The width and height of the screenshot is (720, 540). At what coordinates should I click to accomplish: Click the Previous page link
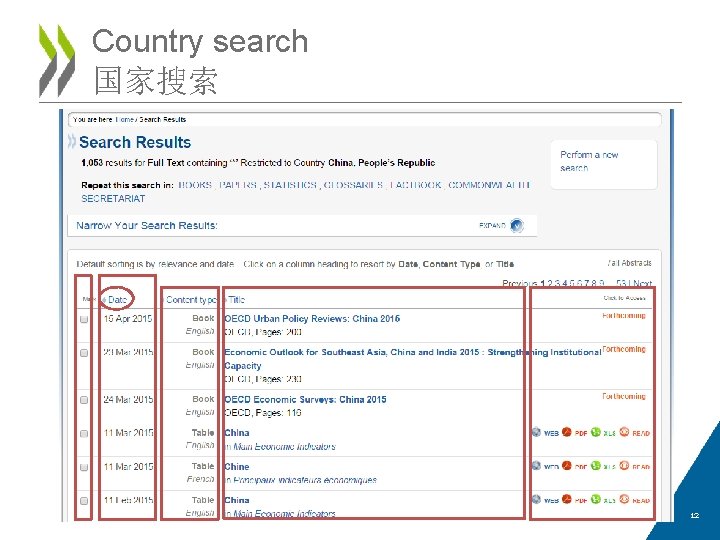520,283
